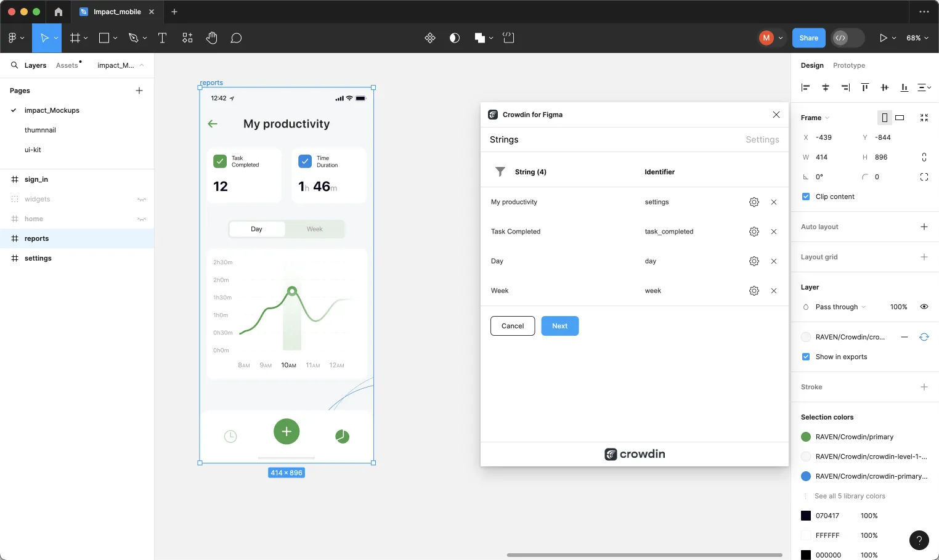This screenshot has height=560, width=939.
Task: Toggle Show in exports checkbox
Action: tap(806, 357)
